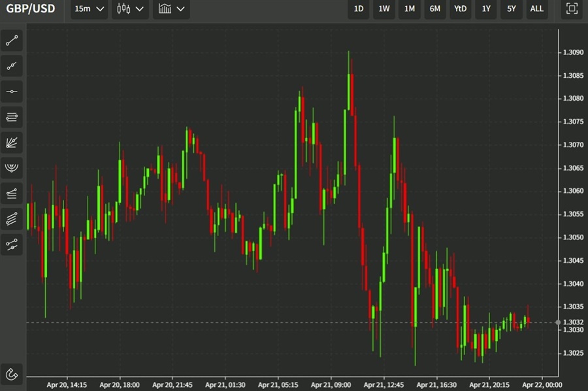Toggle the magnet snap tool

[12, 374]
